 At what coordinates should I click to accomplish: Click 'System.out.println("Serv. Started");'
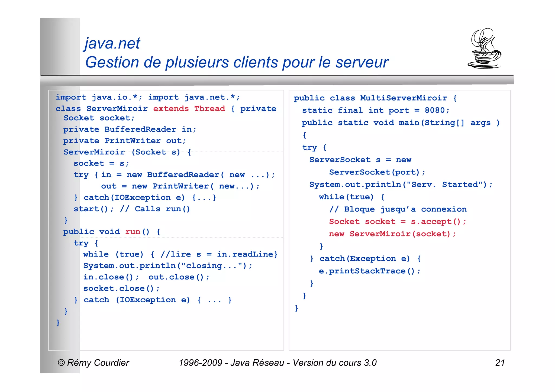(x=401, y=184)
